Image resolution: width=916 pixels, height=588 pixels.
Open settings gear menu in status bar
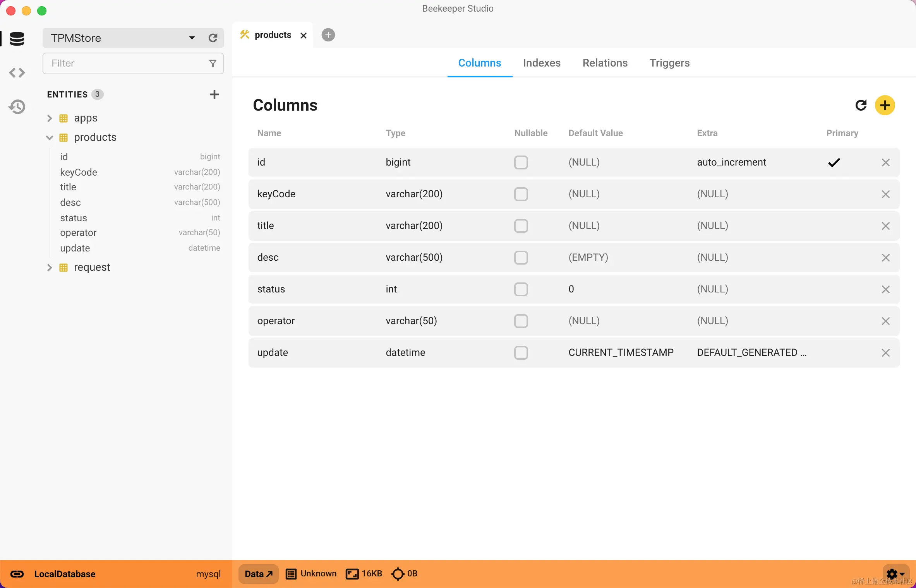click(x=895, y=574)
